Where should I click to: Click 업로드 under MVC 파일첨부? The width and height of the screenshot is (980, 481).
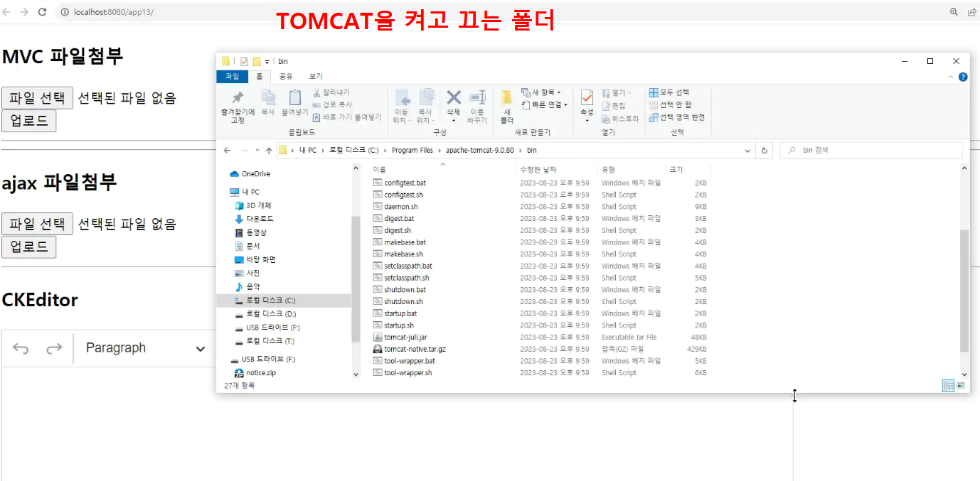28,121
